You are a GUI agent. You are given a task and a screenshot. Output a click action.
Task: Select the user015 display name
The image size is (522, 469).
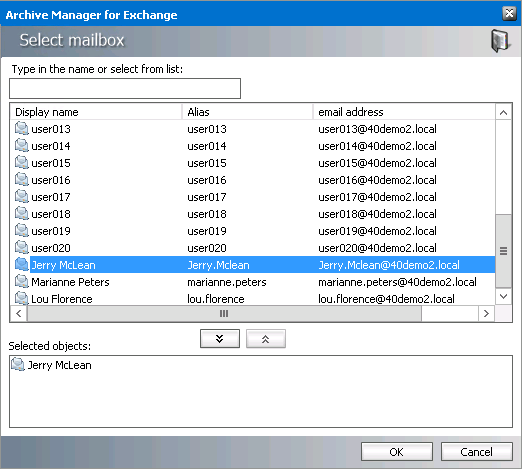(x=51, y=163)
